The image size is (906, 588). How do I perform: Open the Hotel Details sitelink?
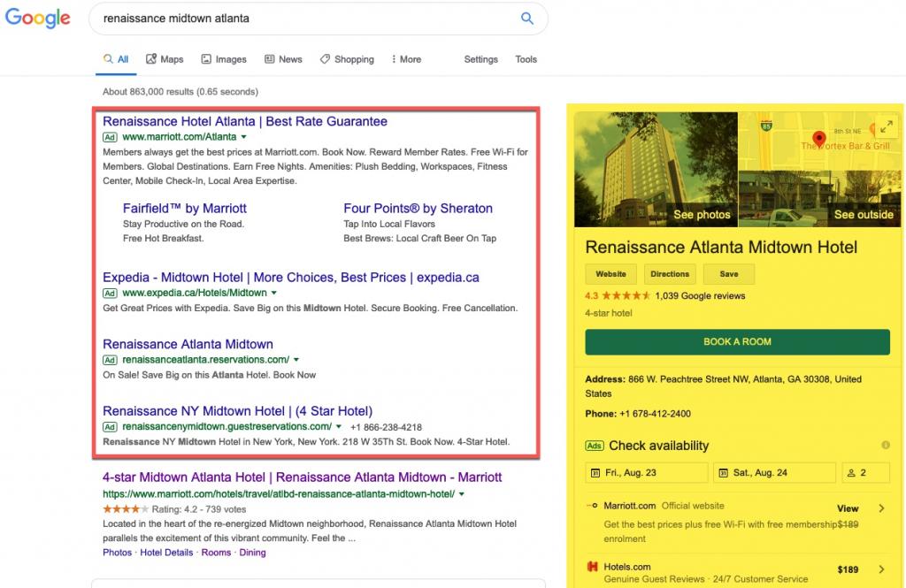pos(166,553)
